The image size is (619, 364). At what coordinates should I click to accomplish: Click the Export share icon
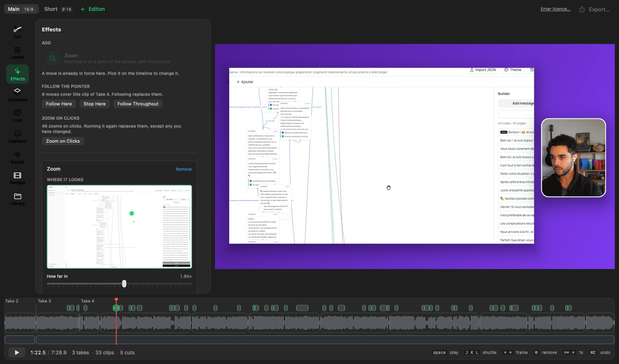click(582, 9)
